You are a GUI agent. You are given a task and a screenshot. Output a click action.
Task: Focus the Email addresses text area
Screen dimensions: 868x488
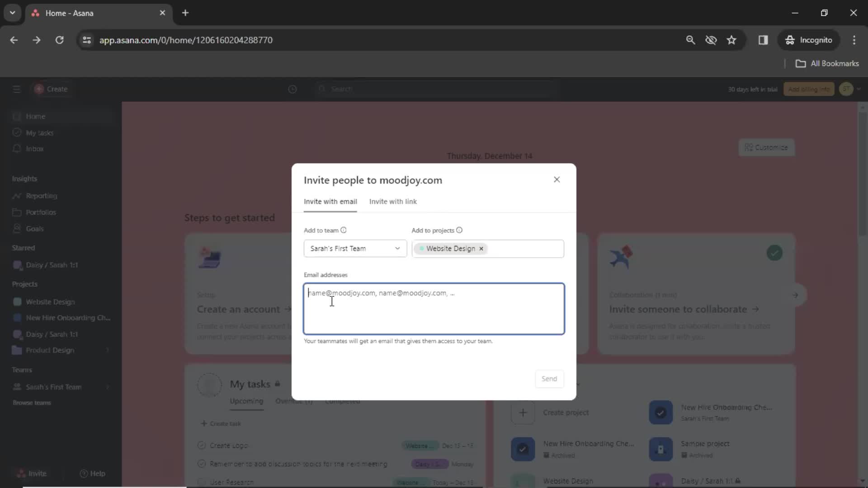(x=434, y=309)
